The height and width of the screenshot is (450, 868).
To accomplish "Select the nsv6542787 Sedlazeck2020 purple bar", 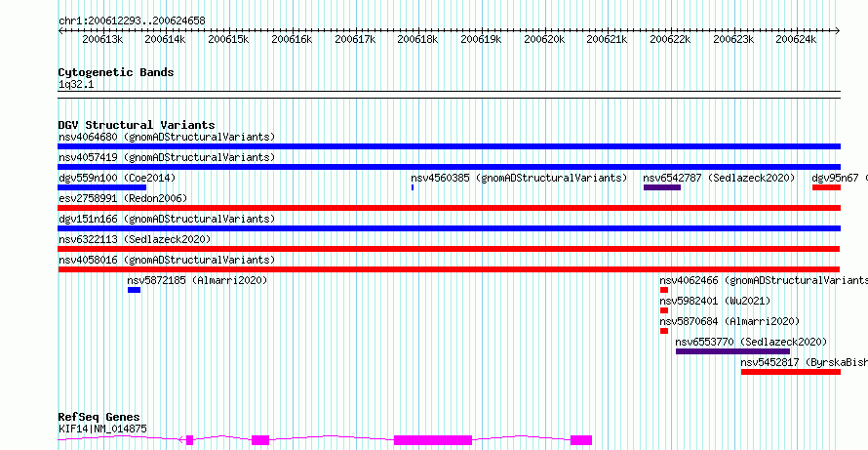I will (662, 187).
